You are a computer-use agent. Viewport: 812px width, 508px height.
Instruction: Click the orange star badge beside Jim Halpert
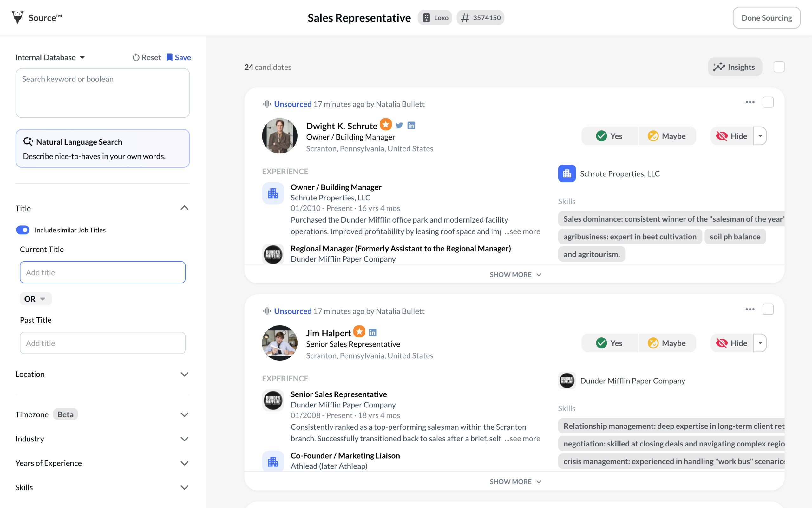(359, 332)
